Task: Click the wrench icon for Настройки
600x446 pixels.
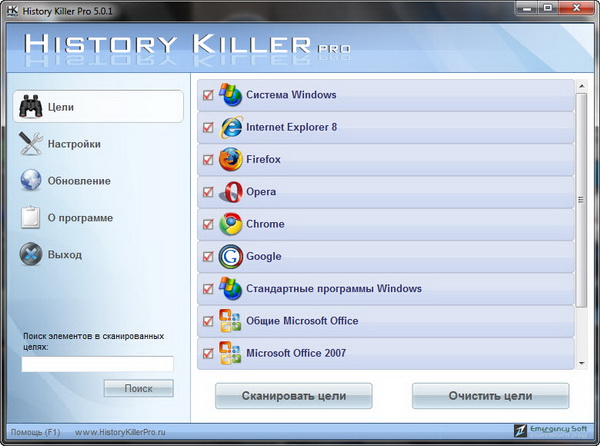Action: (x=32, y=144)
